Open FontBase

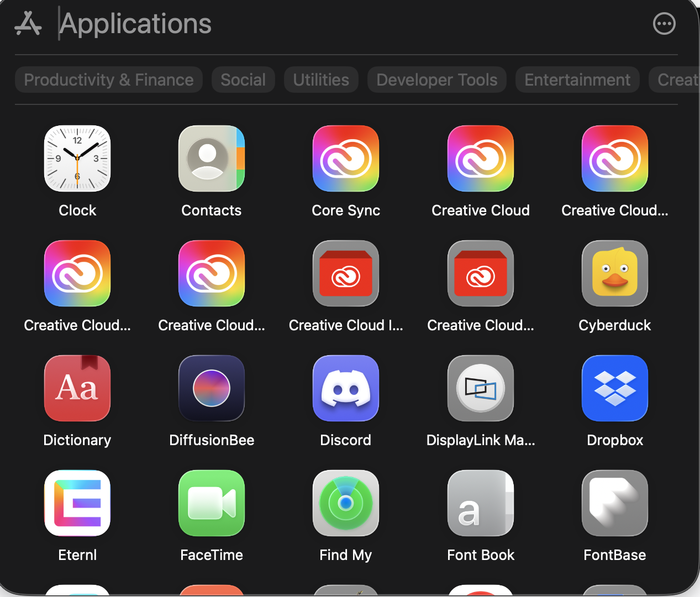pyautogui.click(x=615, y=503)
